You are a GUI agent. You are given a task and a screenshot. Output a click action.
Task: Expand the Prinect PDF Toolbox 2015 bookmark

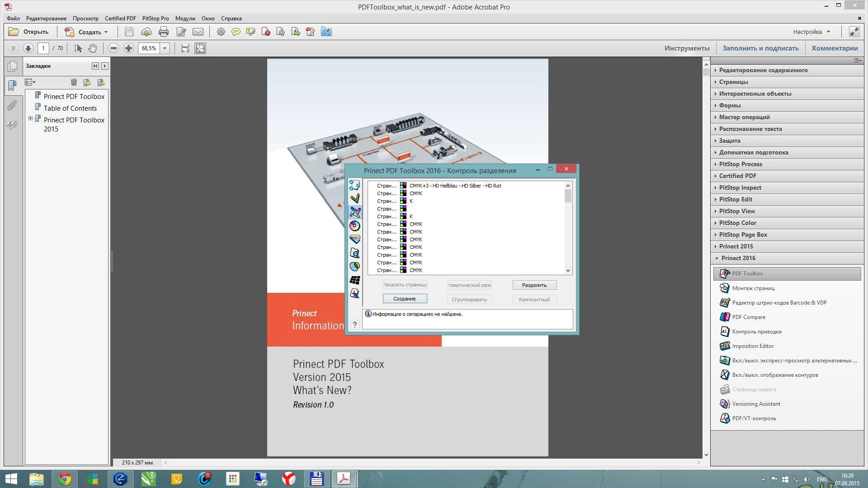[31, 118]
